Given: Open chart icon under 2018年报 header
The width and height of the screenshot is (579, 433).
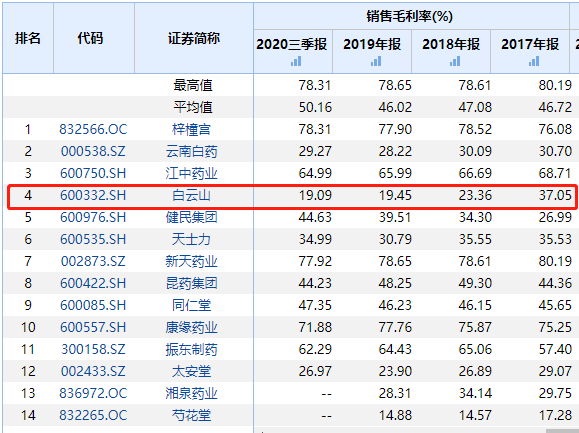Looking at the screenshot, I should (x=455, y=61).
